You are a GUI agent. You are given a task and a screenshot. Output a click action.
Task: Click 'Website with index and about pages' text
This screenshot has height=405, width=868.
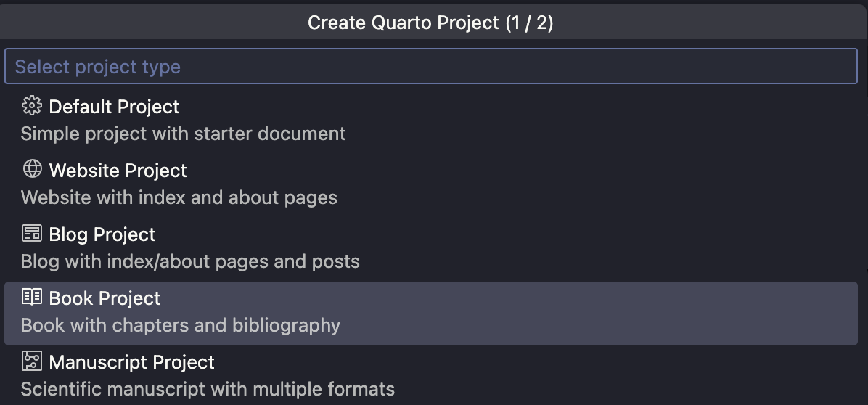(x=179, y=197)
